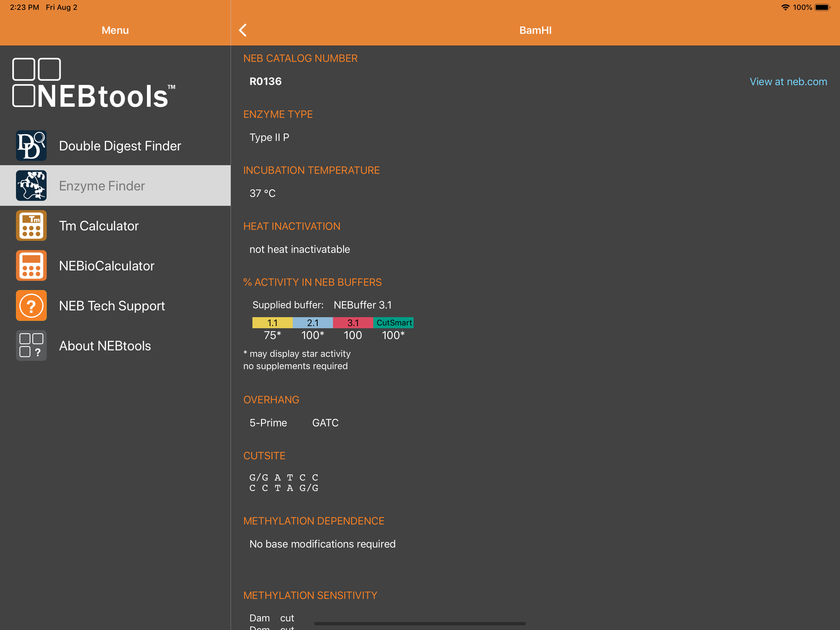Tap the iPad home indicator bar
The image size is (840, 630).
pyautogui.click(x=420, y=624)
